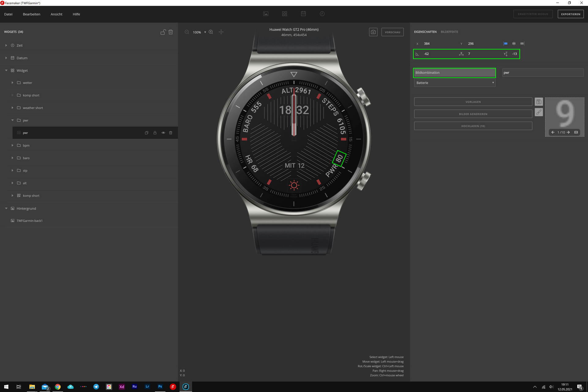Screen dimensions: 588x392
Task: Duplicate the selected pwr widget
Action: point(147,133)
